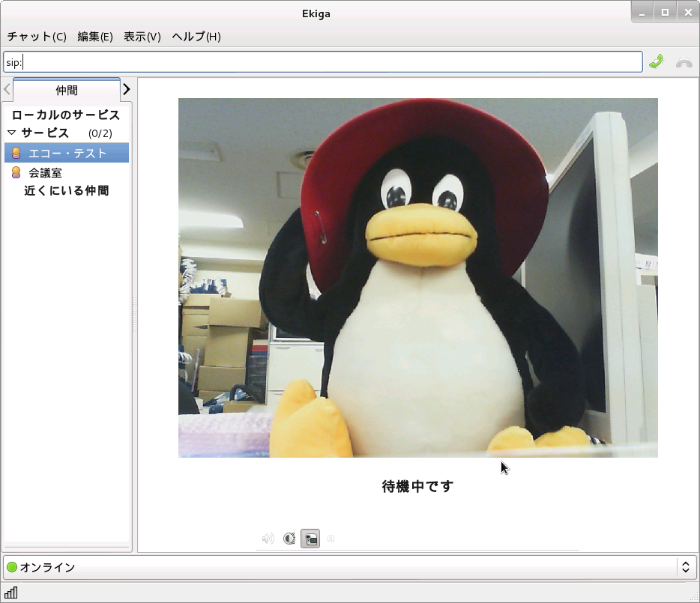
Task: Select the 近くにいる仲間 entry
Action: (x=67, y=190)
